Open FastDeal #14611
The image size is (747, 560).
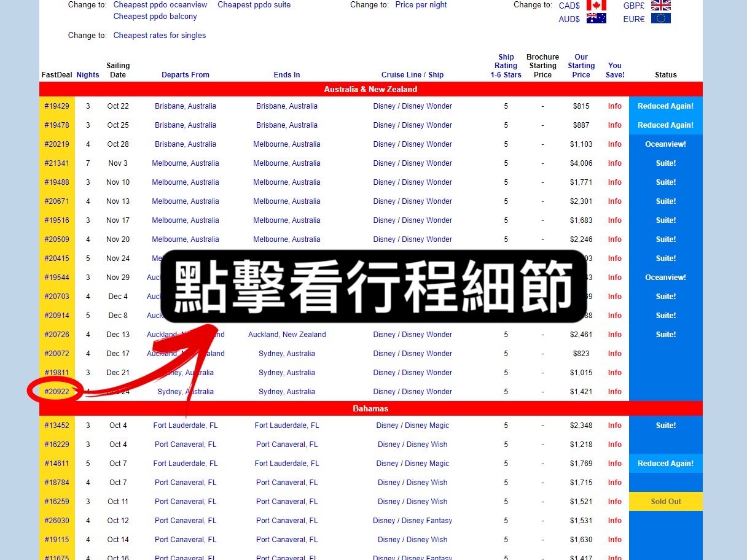tap(57, 464)
